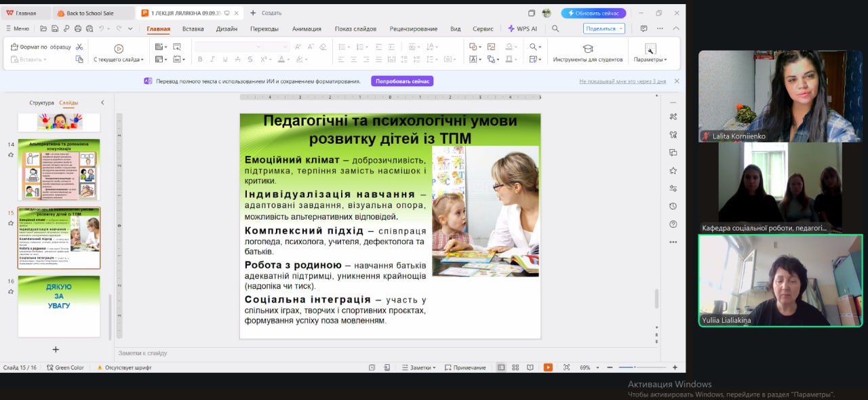
Task: Open comments icon near Поделиться
Action: [x=644, y=28]
